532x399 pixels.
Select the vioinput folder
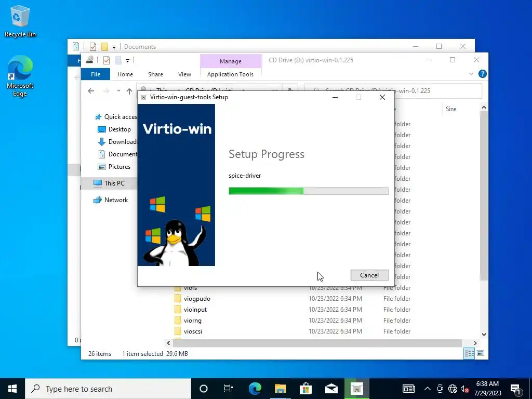tap(195, 310)
